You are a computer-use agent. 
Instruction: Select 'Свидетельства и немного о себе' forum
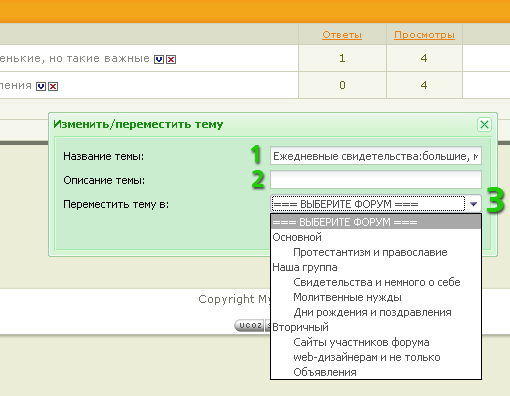376,282
